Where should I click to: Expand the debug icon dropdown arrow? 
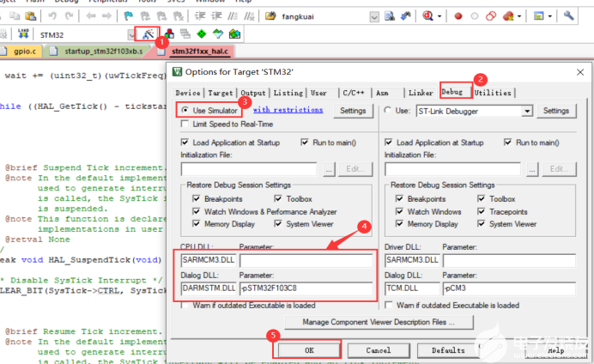(439, 16)
